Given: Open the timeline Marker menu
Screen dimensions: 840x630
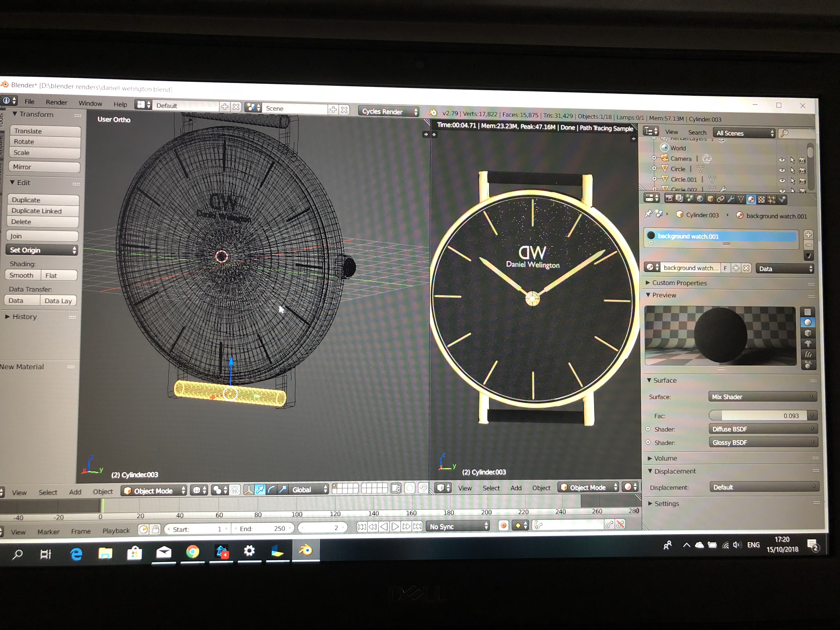Looking at the screenshot, I should 48,532.
